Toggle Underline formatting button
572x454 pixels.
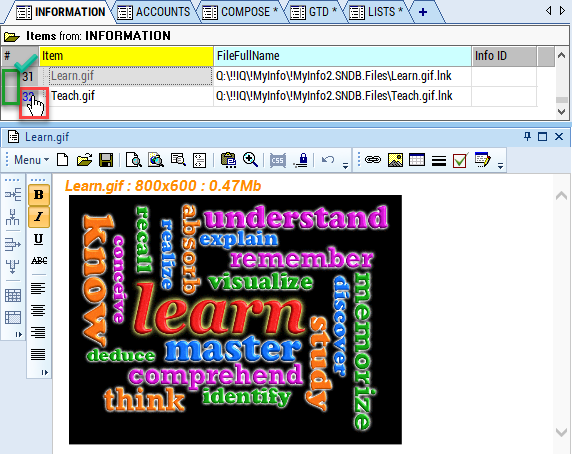[x=39, y=239]
